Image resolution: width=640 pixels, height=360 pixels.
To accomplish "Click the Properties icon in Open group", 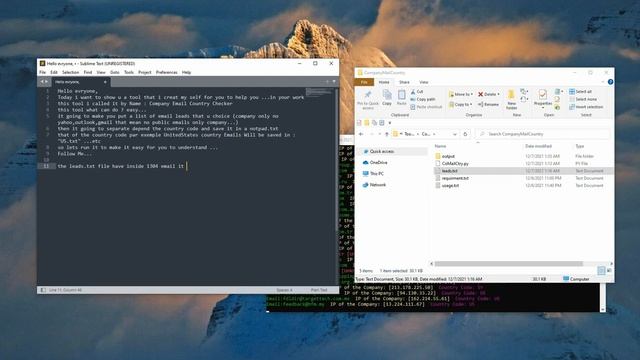I will (542, 95).
